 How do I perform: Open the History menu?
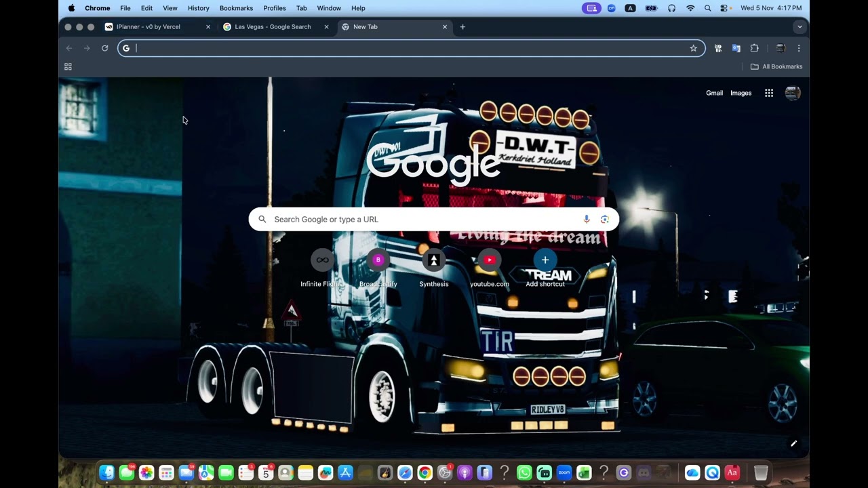pos(198,8)
